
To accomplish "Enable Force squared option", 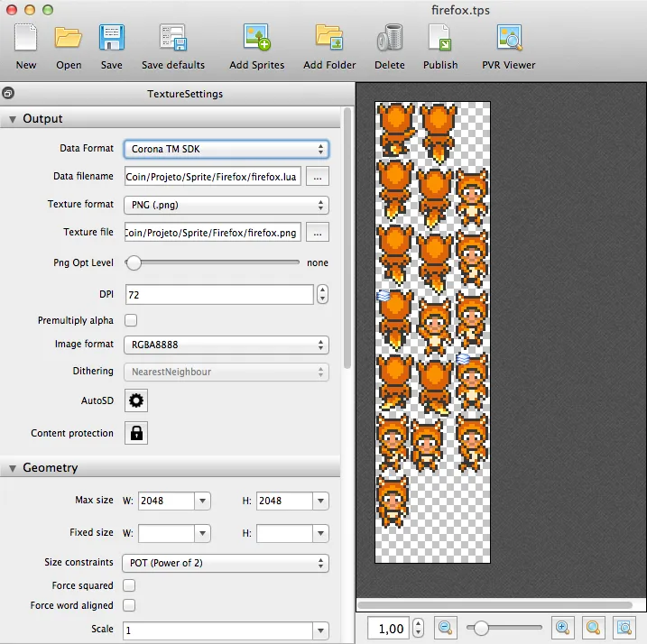I will (x=129, y=585).
